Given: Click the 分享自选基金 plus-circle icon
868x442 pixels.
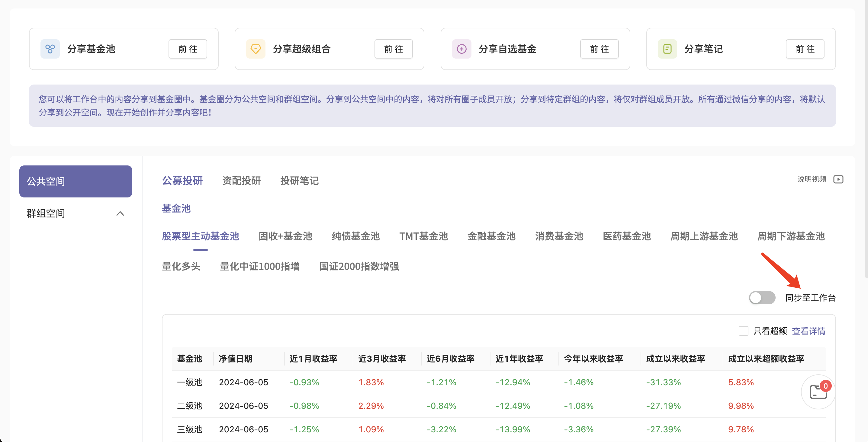Looking at the screenshot, I should 461,49.
